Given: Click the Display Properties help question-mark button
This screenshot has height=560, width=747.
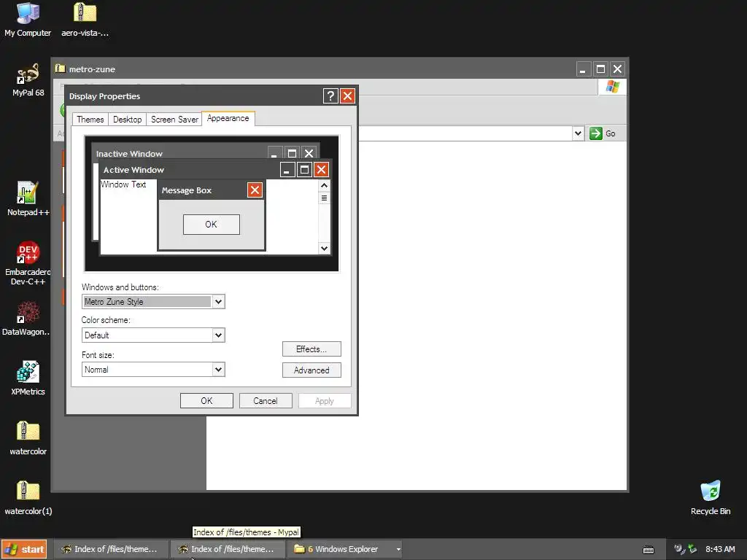Looking at the screenshot, I should click(x=330, y=96).
